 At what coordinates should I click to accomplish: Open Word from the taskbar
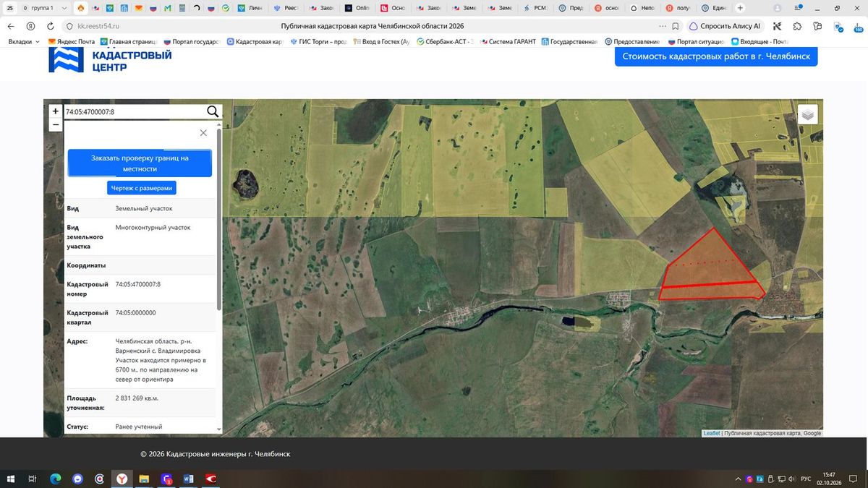[x=189, y=479]
